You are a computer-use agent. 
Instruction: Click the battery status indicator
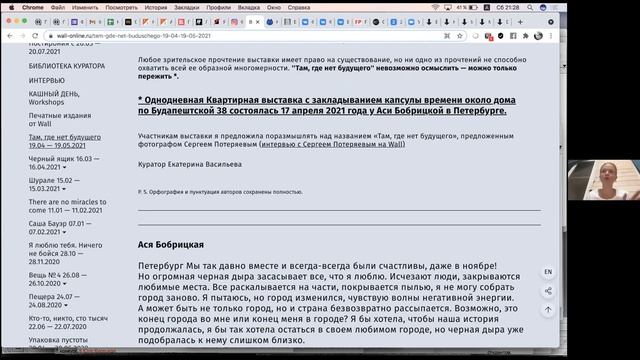tap(467, 7)
